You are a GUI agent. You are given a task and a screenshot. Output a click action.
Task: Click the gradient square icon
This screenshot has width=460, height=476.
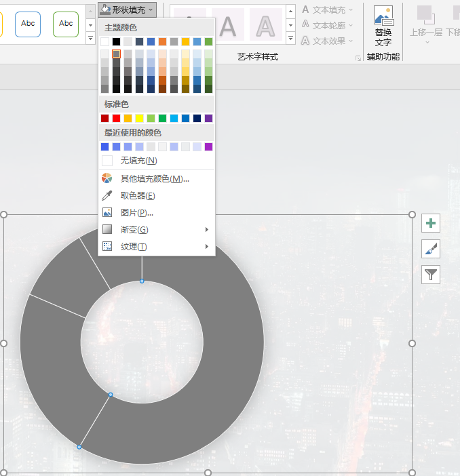(107, 229)
